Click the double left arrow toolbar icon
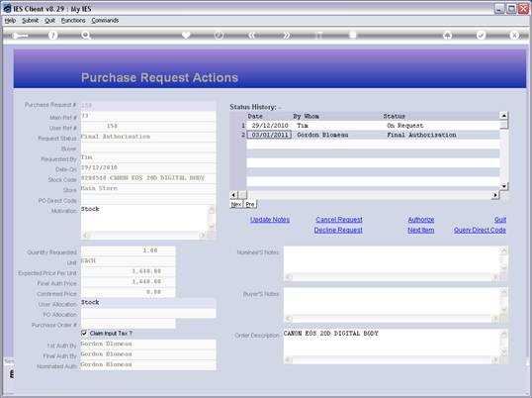 coord(252,35)
